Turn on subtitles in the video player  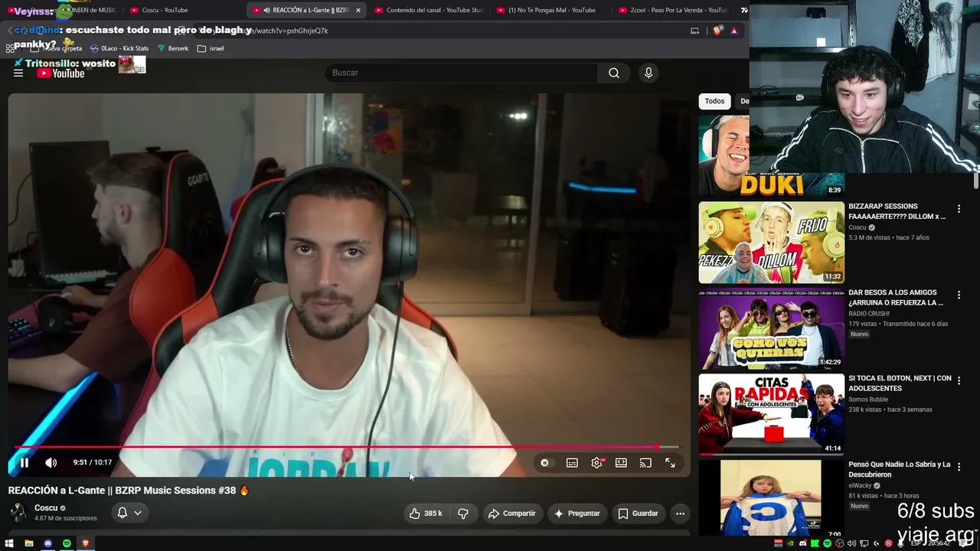[x=572, y=463]
